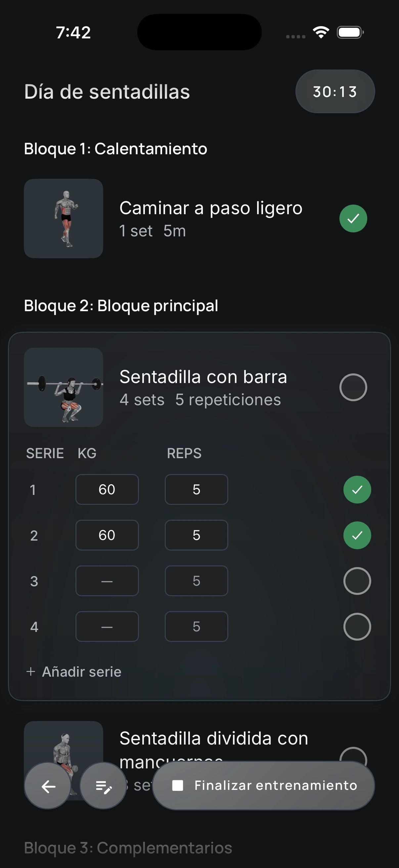Edit the REPS field for set 2
The height and width of the screenshot is (868, 399).
click(196, 535)
